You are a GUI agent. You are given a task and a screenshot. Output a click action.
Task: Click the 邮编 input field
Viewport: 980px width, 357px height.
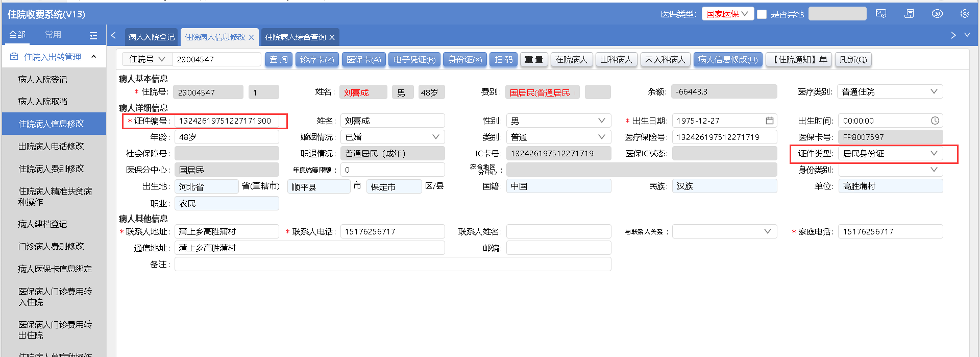pyautogui.click(x=558, y=248)
